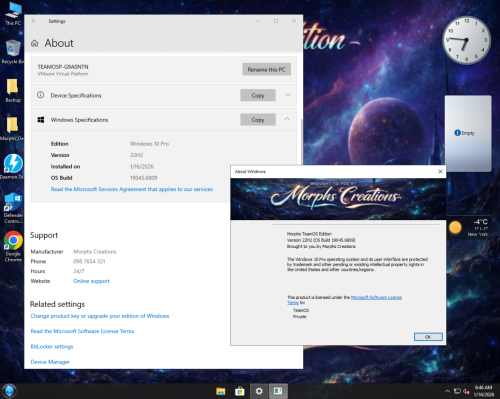The image size is (500, 399).
Task: Copy the Device Specifications
Action: click(x=258, y=95)
